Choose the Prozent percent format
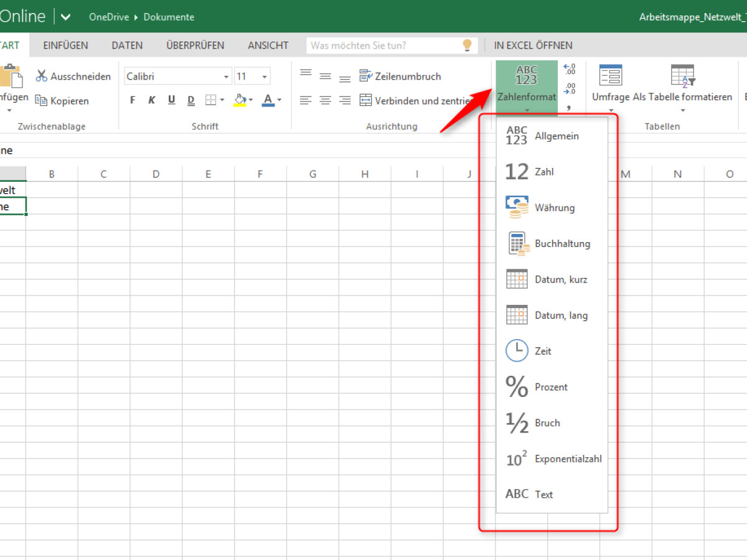Viewport: 747px width, 560px height. 551,387
